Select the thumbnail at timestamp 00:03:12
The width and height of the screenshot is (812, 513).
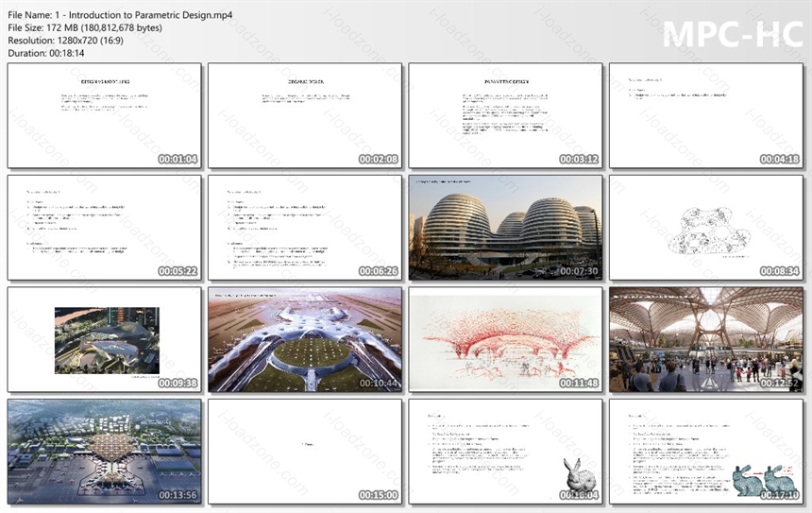pos(505,115)
